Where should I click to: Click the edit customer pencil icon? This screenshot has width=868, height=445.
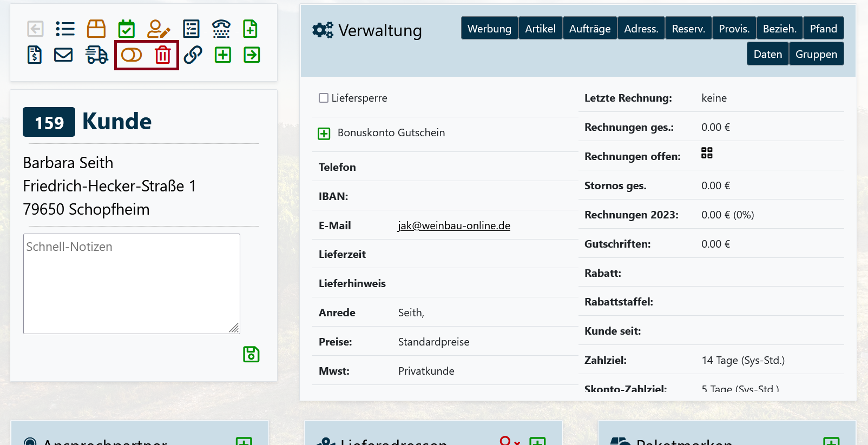[159, 29]
